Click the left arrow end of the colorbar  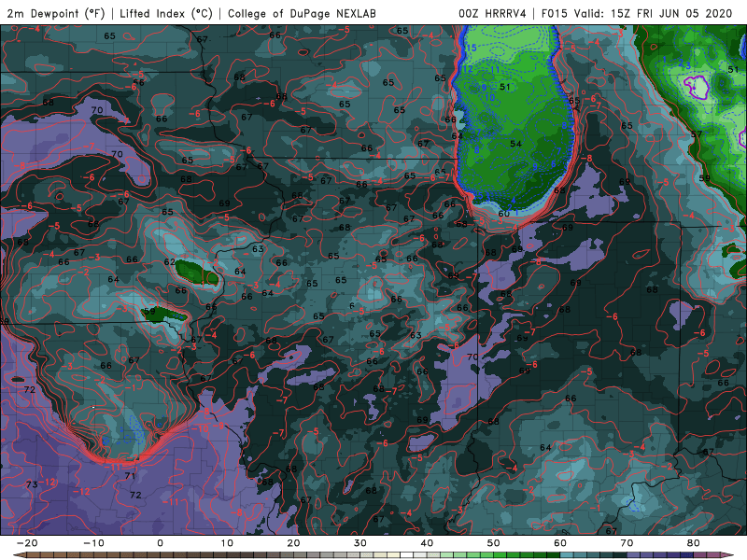(x=19, y=555)
